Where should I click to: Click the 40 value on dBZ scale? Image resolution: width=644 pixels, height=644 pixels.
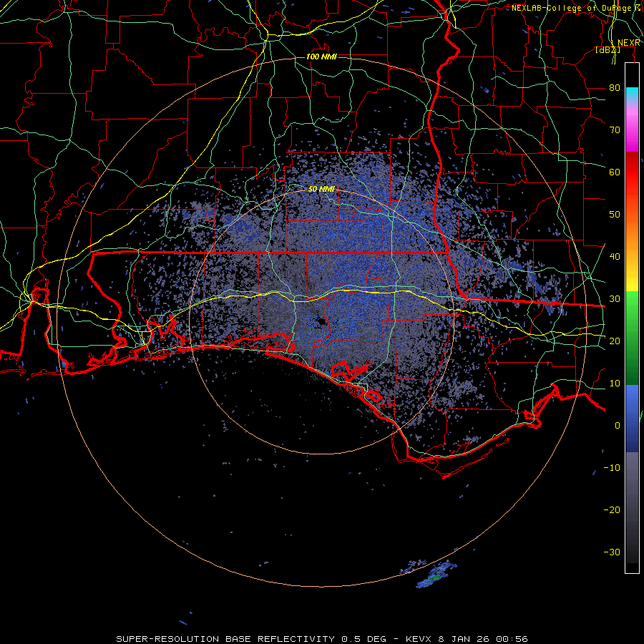coord(615,257)
